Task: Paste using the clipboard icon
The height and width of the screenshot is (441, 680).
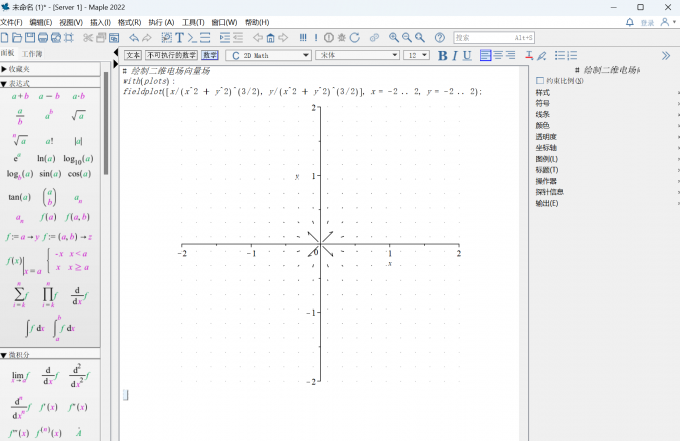Action: [114, 38]
